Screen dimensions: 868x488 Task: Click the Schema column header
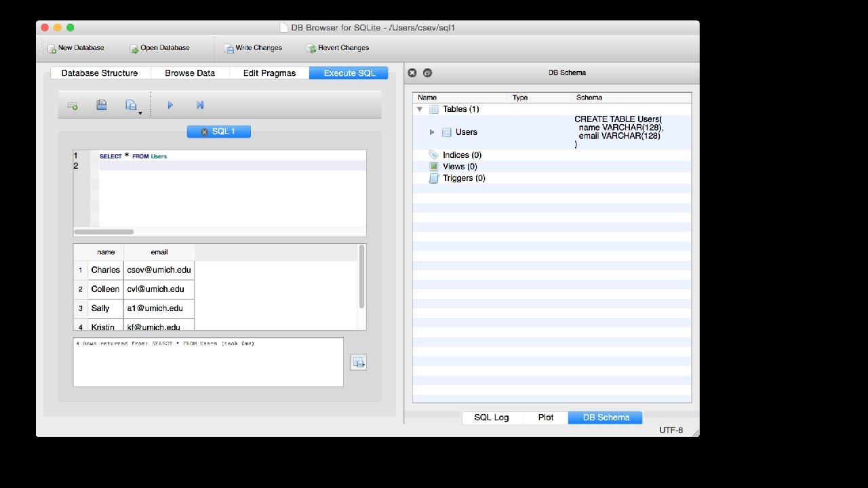631,98
